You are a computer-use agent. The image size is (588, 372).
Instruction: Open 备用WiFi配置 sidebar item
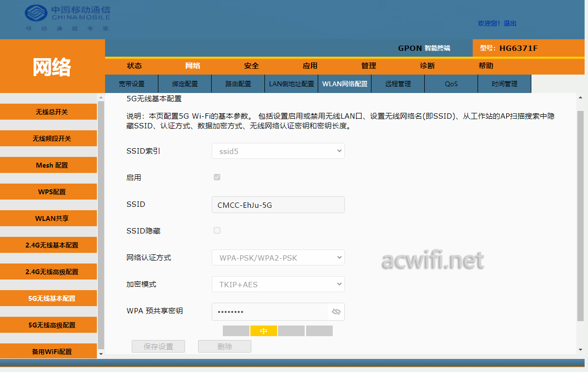click(48, 351)
